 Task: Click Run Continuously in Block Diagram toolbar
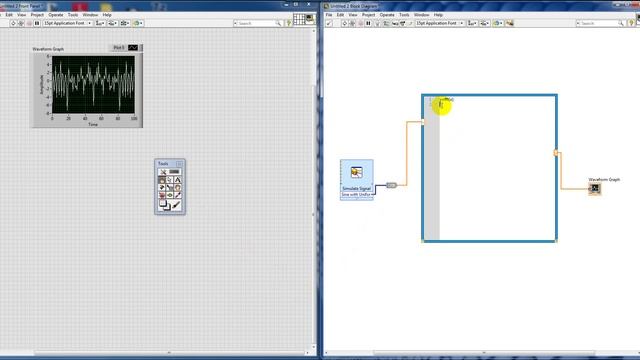pyautogui.click(x=352, y=23)
